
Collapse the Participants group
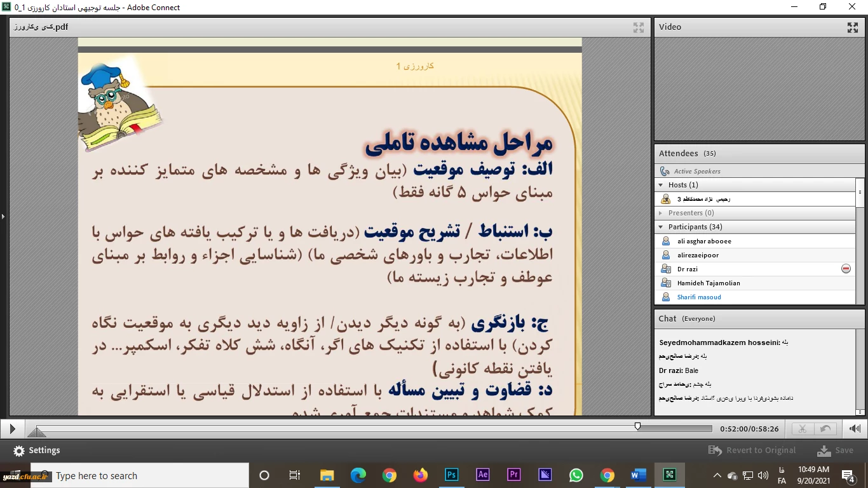pyautogui.click(x=661, y=227)
